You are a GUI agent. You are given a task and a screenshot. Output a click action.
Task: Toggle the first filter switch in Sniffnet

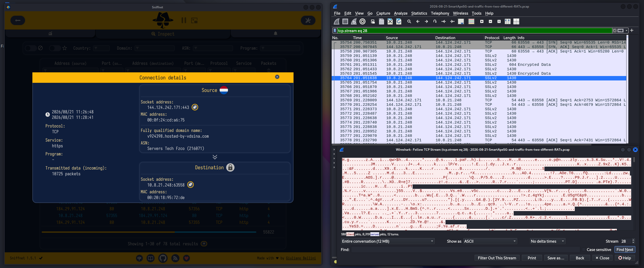pyautogui.click(x=31, y=48)
